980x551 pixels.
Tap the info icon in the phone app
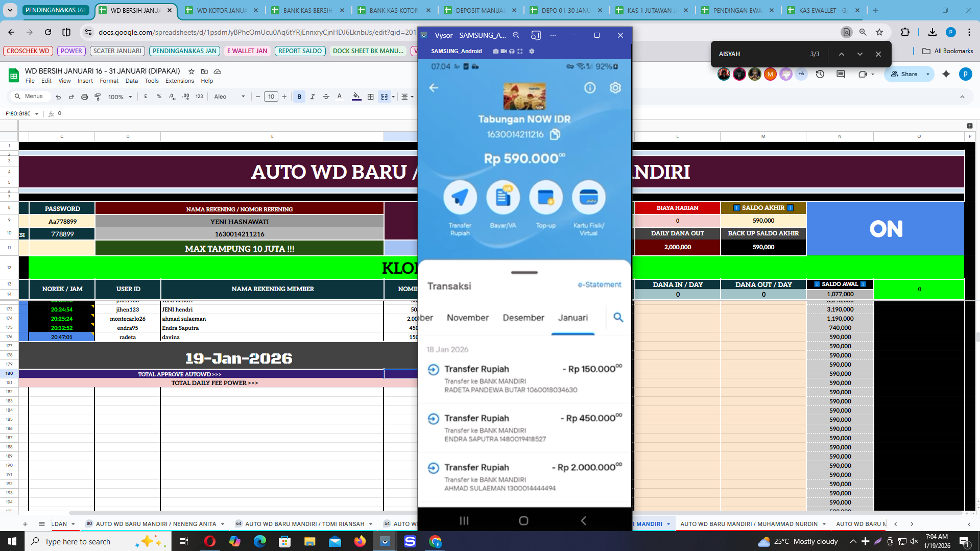[590, 88]
